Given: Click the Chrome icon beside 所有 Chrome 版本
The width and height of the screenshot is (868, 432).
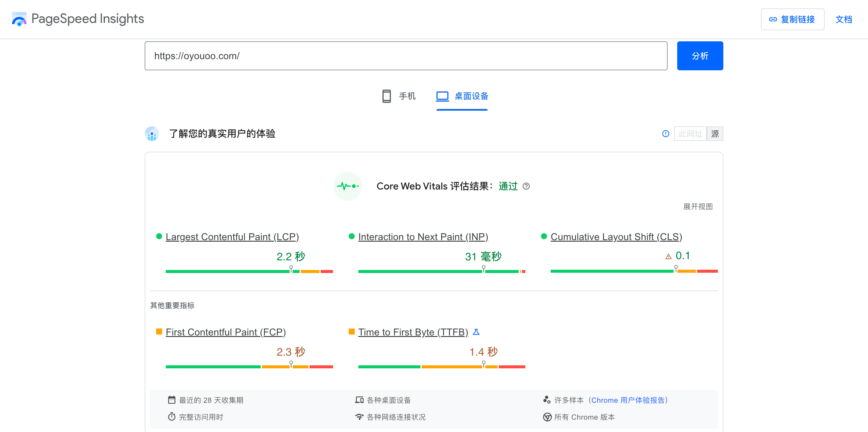Looking at the screenshot, I should pyautogui.click(x=547, y=417).
